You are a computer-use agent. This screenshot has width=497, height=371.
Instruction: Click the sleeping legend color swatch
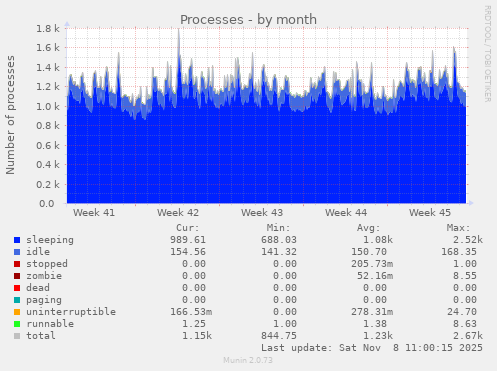[x=17, y=240]
